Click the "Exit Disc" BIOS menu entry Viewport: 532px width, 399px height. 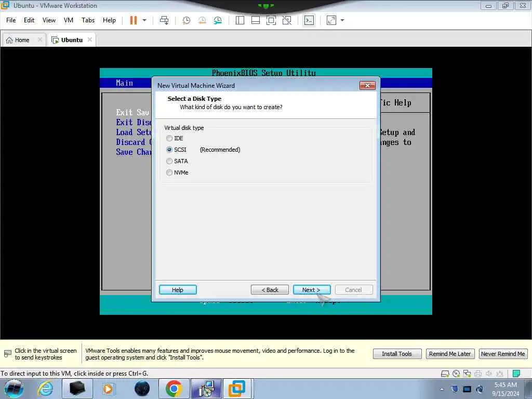tap(134, 122)
